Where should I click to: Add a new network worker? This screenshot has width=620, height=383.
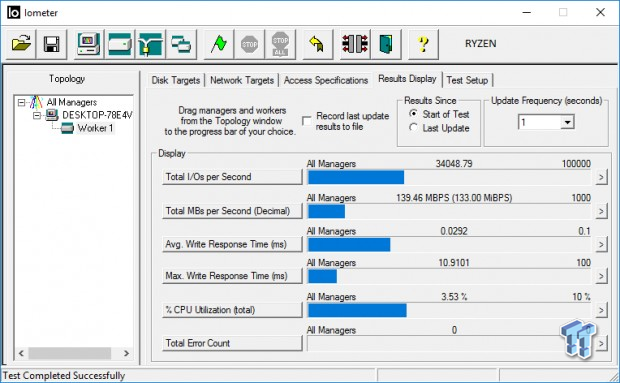[x=150, y=44]
